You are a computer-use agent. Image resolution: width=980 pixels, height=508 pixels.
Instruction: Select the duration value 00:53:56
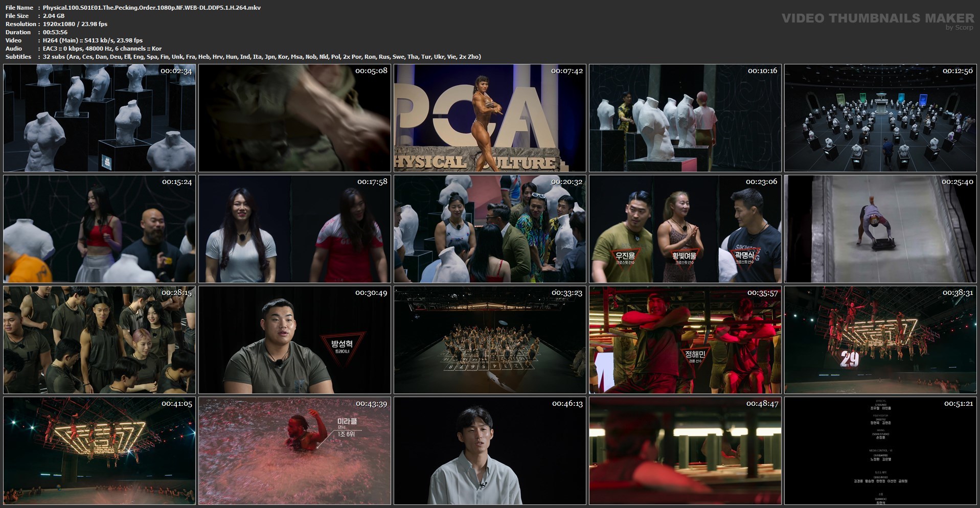(x=55, y=32)
